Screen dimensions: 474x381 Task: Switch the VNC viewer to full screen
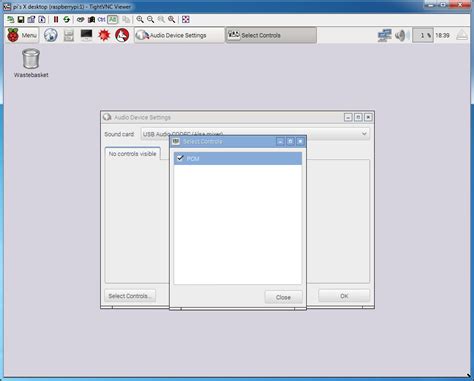coord(186,20)
